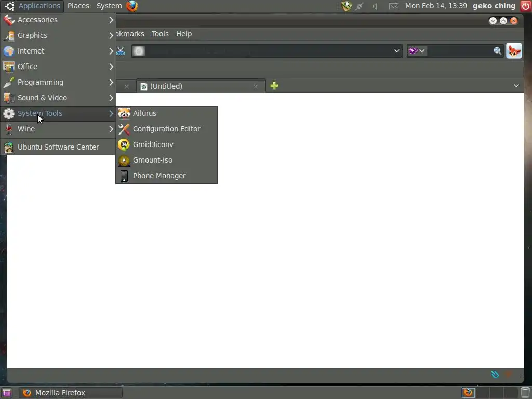Viewport: 532px width, 399px height.
Task: Open the Sound & Video submenu
Action: point(58,98)
